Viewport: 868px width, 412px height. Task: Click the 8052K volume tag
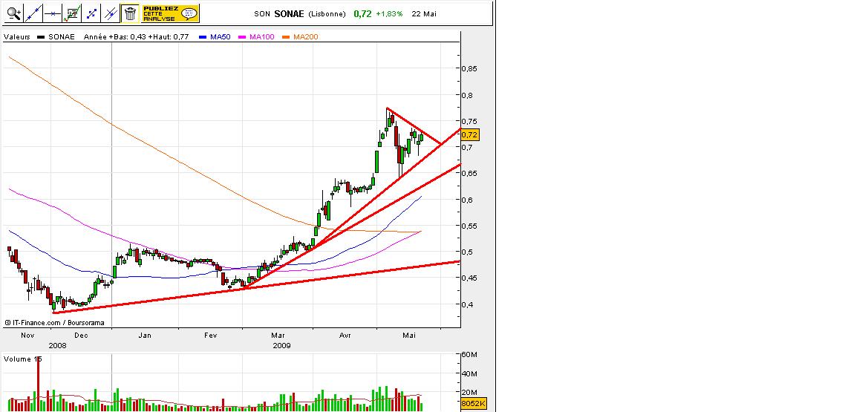473,405
